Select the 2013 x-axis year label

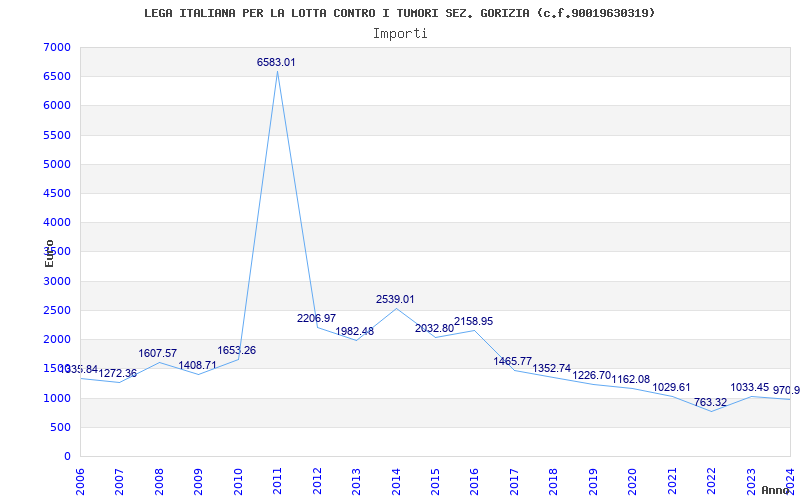(x=356, y=481)
